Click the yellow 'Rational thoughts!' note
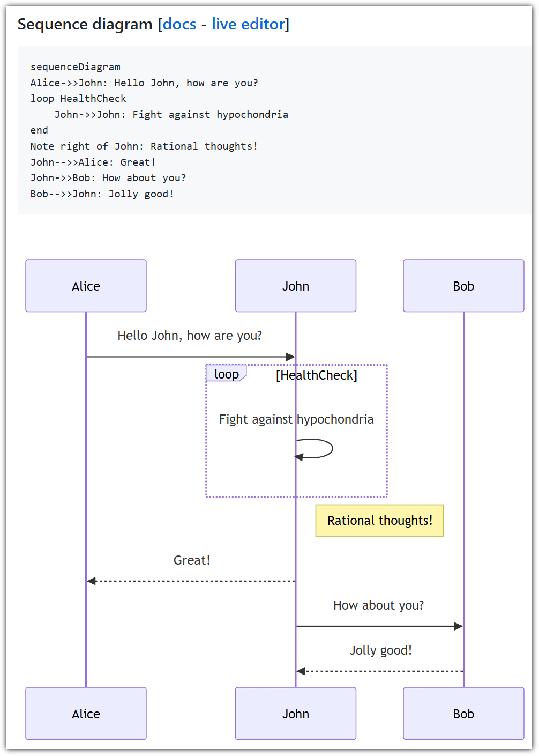 tap(380, 521)
